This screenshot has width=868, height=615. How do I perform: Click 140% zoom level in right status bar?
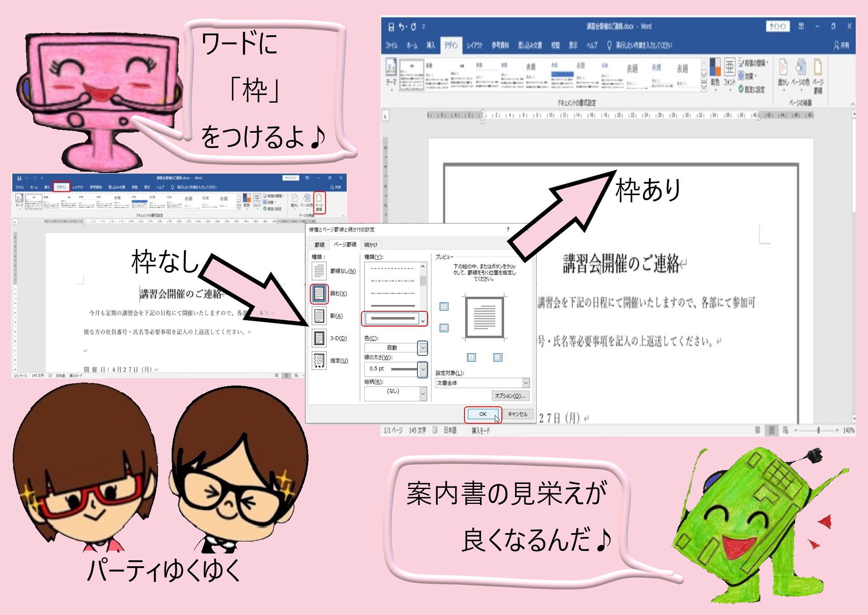[849, 430]
